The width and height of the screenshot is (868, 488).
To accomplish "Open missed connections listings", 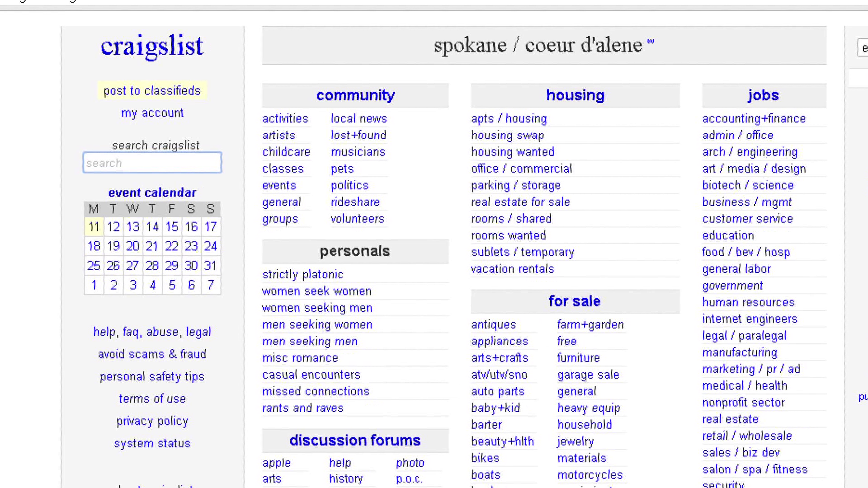I will [316, 391].
